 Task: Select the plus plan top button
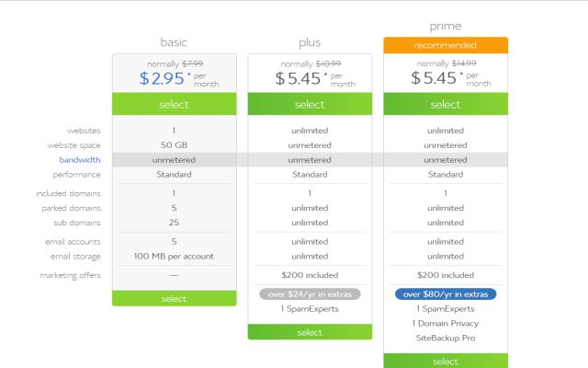tap(310, 104)
